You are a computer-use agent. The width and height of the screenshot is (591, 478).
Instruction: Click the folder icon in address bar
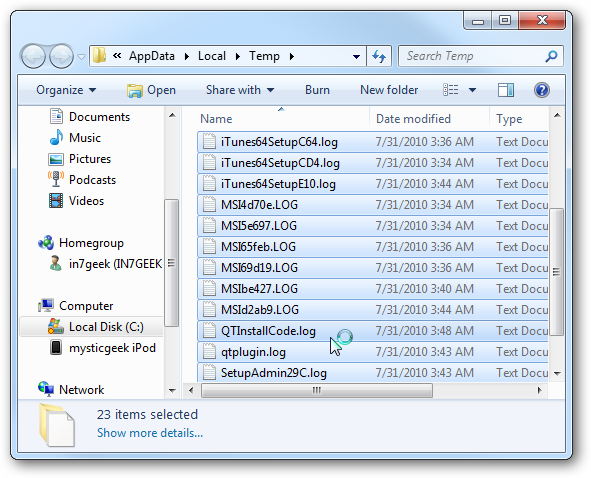(100, 56)
